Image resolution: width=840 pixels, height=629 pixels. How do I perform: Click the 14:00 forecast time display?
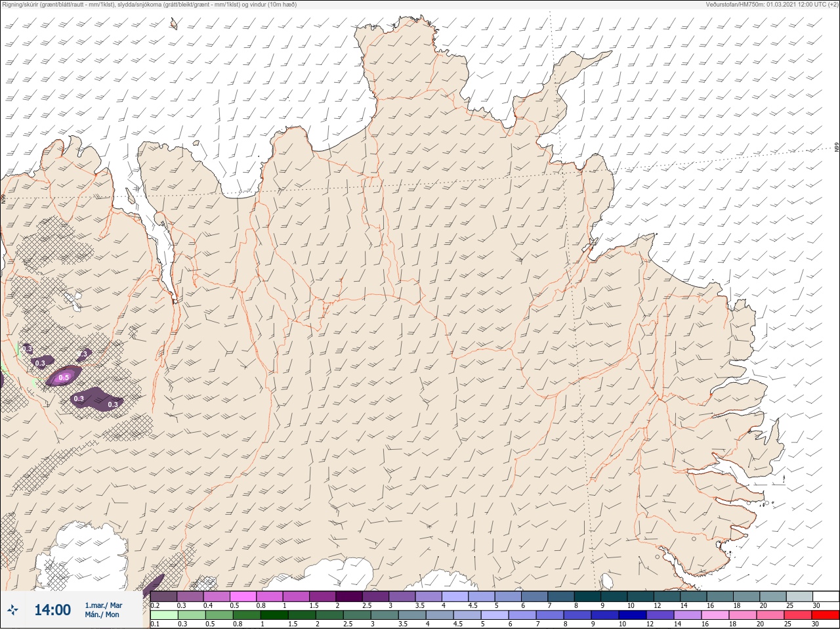coord(52,610)
